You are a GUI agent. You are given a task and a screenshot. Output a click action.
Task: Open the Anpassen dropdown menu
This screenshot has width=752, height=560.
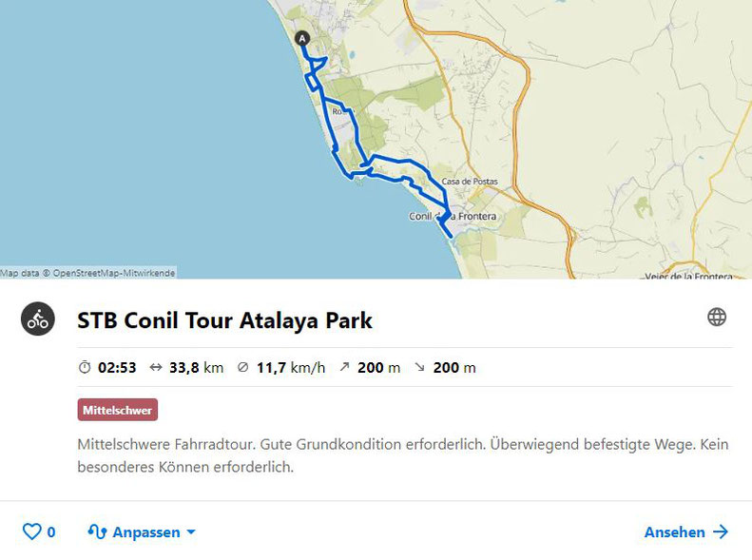(x=142, y=531)
